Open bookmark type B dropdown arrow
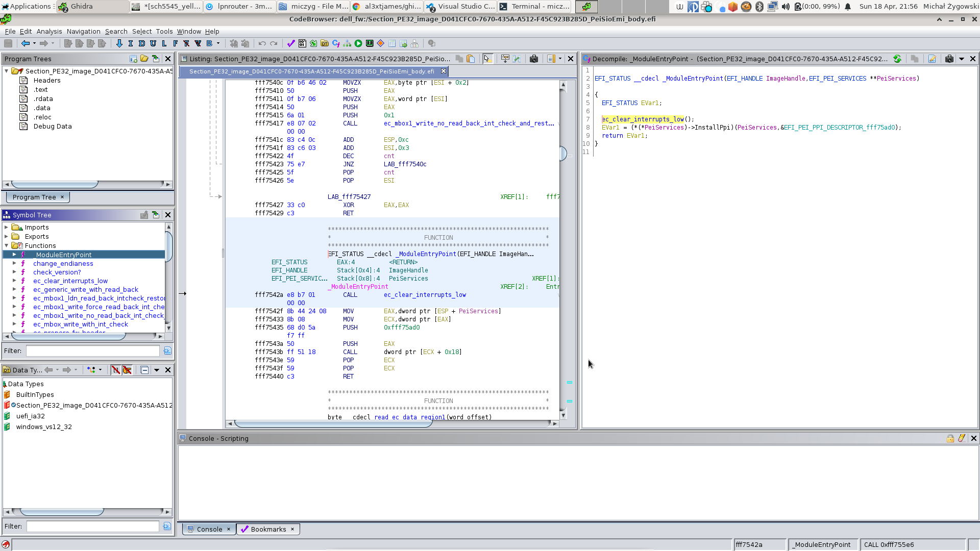The height and width of the screenshot is (551, 980). coord(218,43)
